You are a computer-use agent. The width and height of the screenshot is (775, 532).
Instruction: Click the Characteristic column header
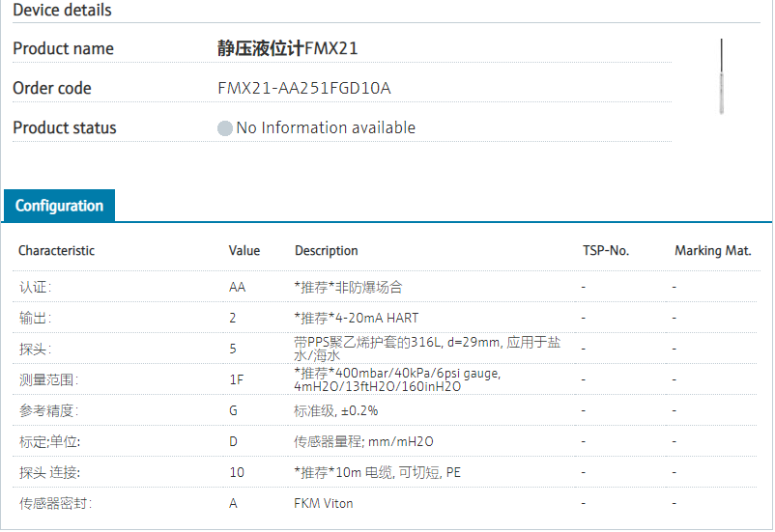tap(56, 251)
